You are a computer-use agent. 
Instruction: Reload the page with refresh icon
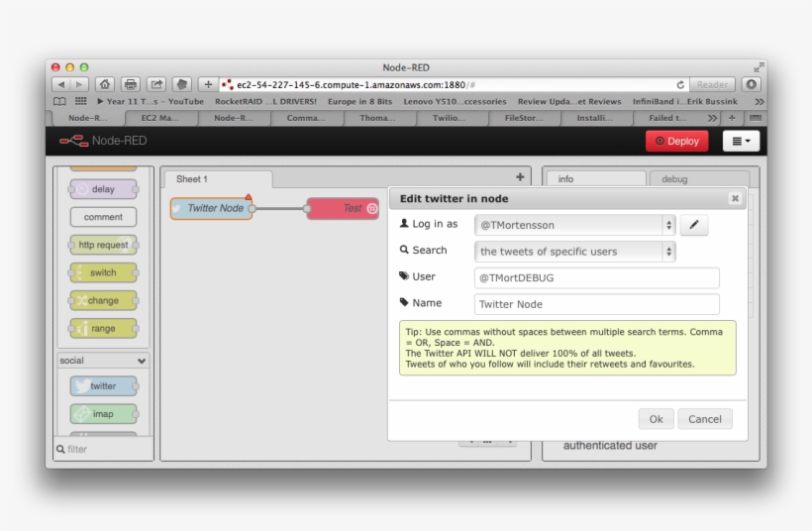point(680,84)
